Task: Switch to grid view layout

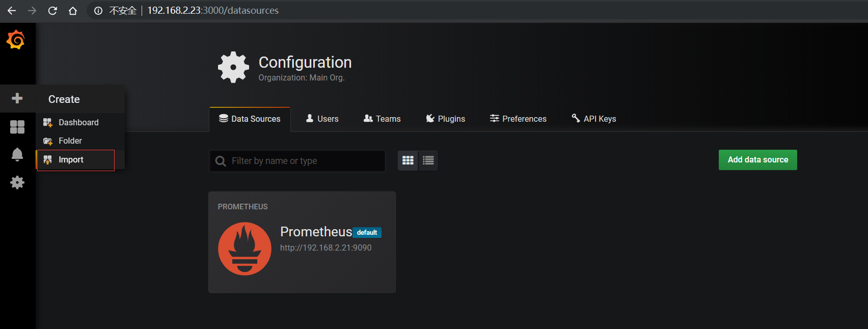Action: 408,160
